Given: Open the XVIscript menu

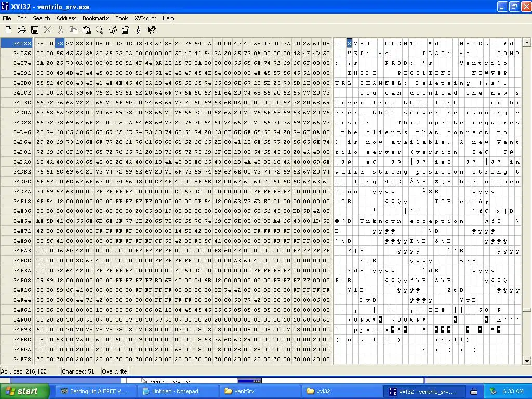Looking at the screenshot, I should 145,18.
